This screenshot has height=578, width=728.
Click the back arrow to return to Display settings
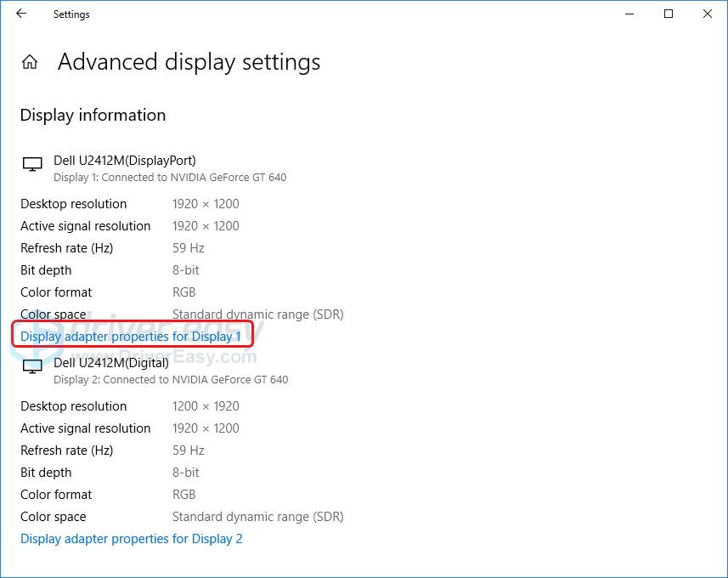coord(20,14)
